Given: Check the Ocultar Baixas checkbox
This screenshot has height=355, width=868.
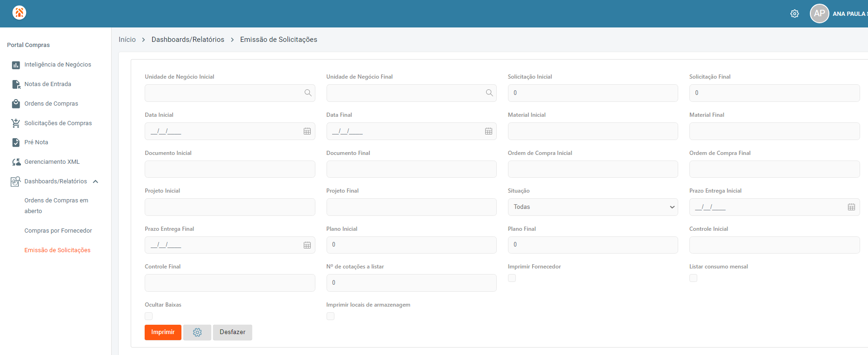Looking at the screenshot, I should [x=149, y=316].
